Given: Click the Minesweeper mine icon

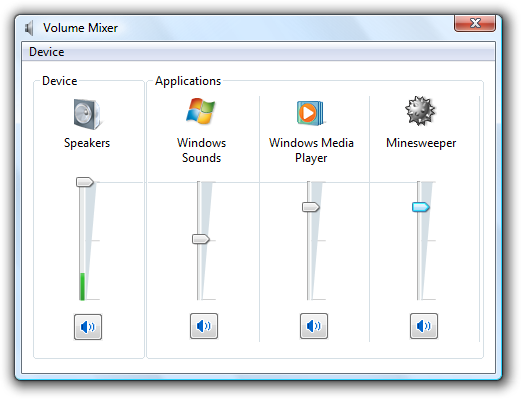Looking at the screenshot, I should coord(420,111).
